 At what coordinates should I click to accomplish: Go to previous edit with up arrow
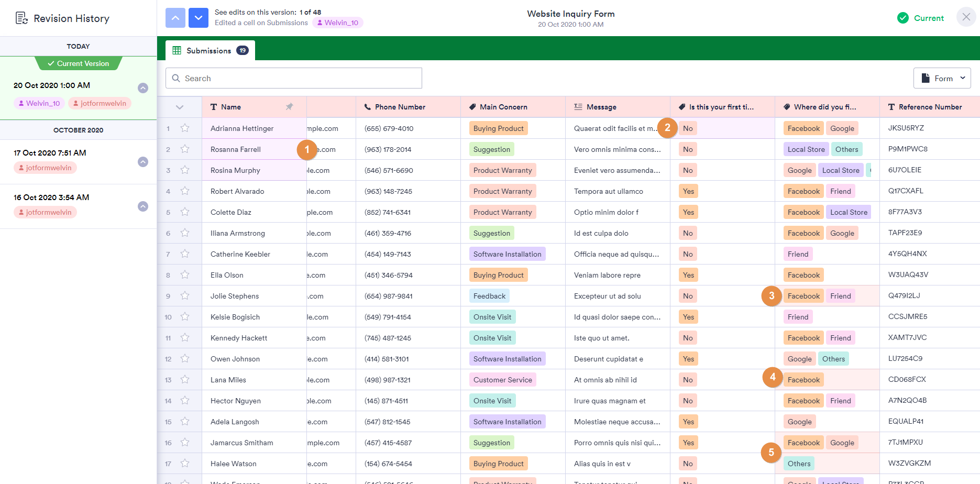click(175, 18)
